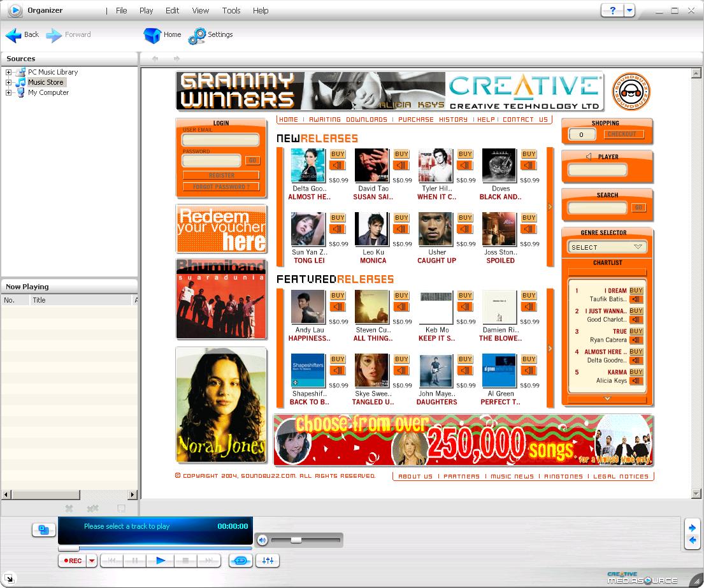
Task: Start recording with the REC button
Action: (72, 561)
